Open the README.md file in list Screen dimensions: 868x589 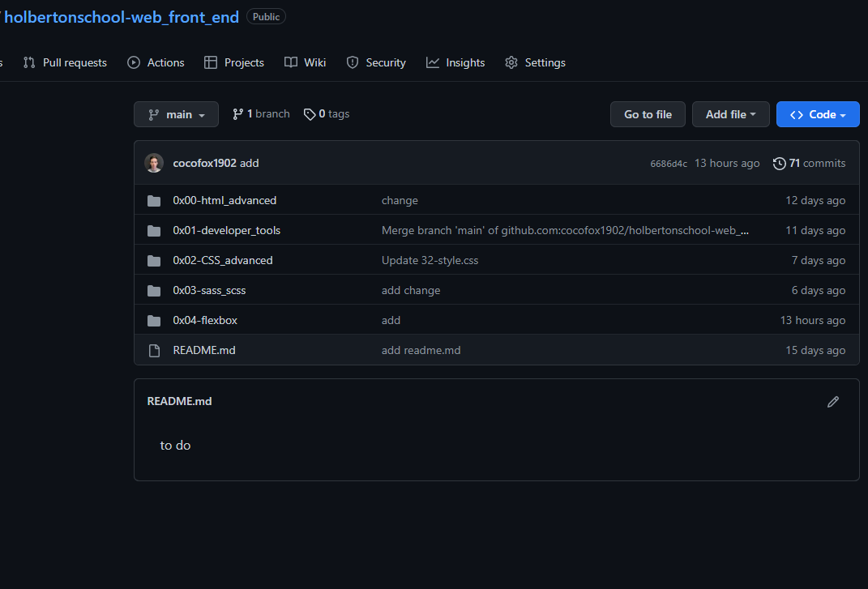(x=203, y=350)
